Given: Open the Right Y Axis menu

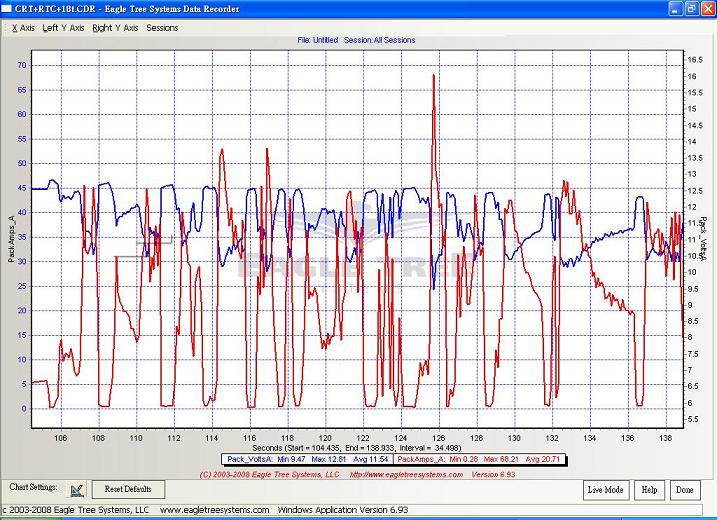Looking at the screenshot, I should [115, 28].
